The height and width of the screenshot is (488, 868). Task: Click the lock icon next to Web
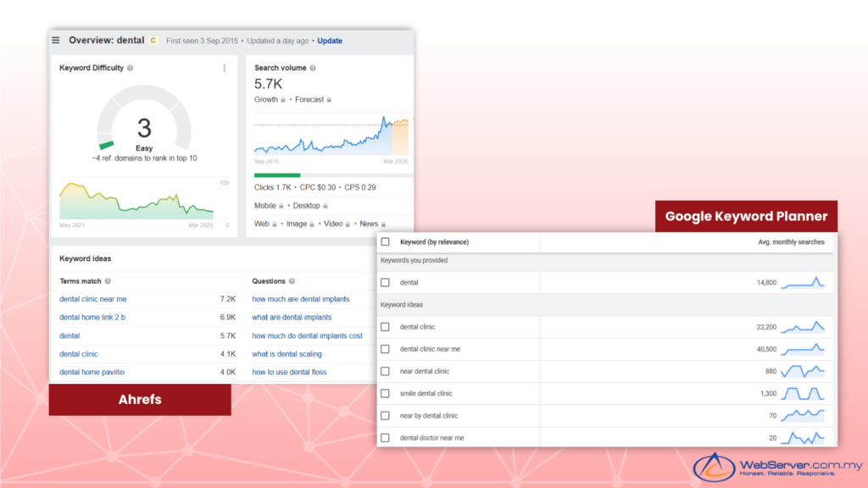(x=275, y=224)
